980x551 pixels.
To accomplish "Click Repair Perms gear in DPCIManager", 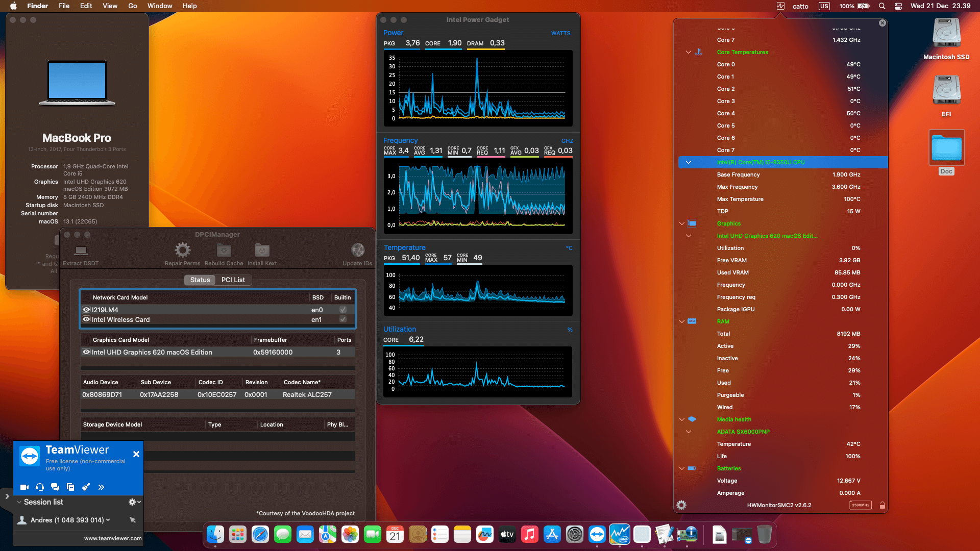I will [182, 255].
